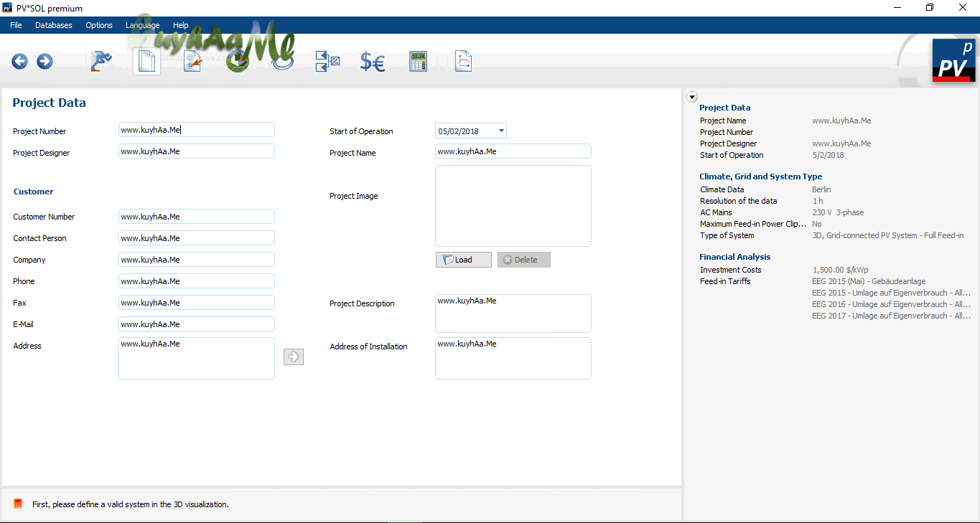Screen dimensions: 980x523
Task: Click the PV*SOL logo in the corner
Action: click(953, 60)
